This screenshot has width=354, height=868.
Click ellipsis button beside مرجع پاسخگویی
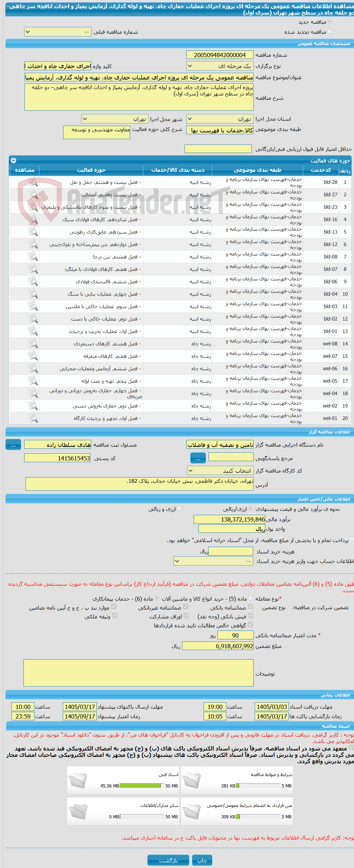coord(198,458)
